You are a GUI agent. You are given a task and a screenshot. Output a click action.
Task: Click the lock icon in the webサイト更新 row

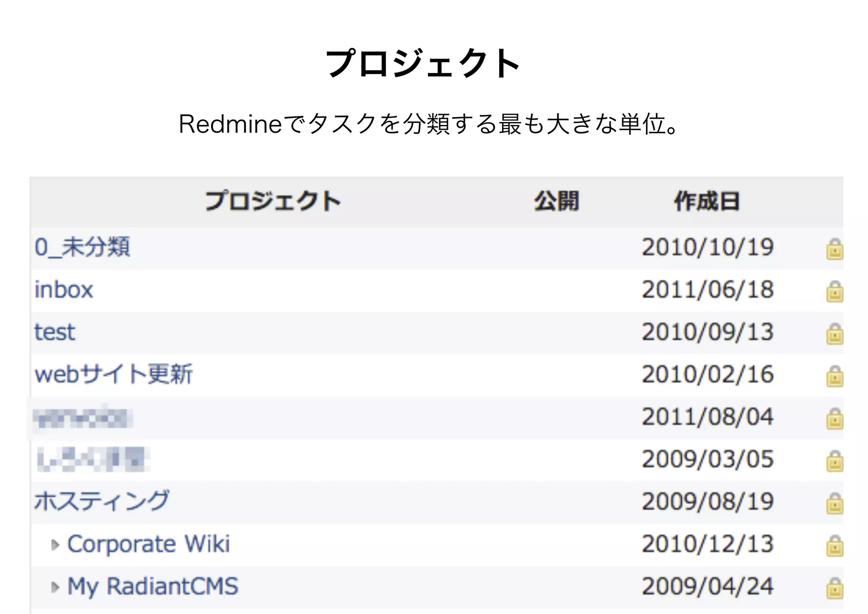coord(835,377)
